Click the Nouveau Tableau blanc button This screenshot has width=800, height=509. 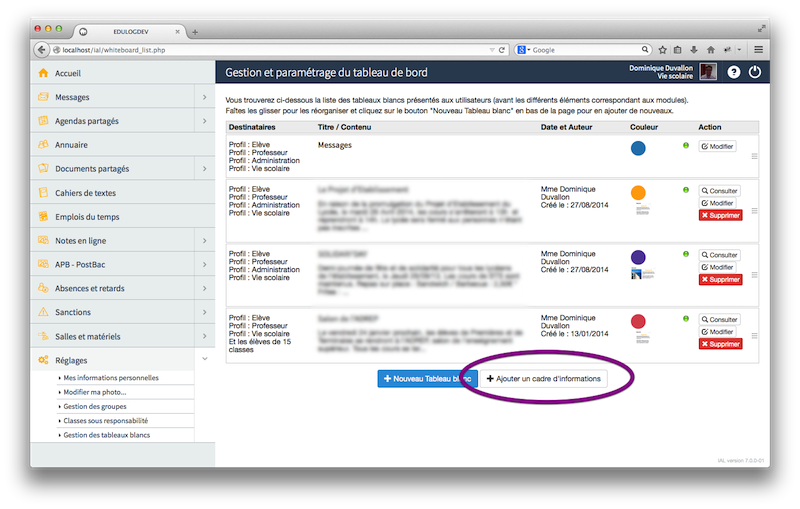[x=426, y=379]
